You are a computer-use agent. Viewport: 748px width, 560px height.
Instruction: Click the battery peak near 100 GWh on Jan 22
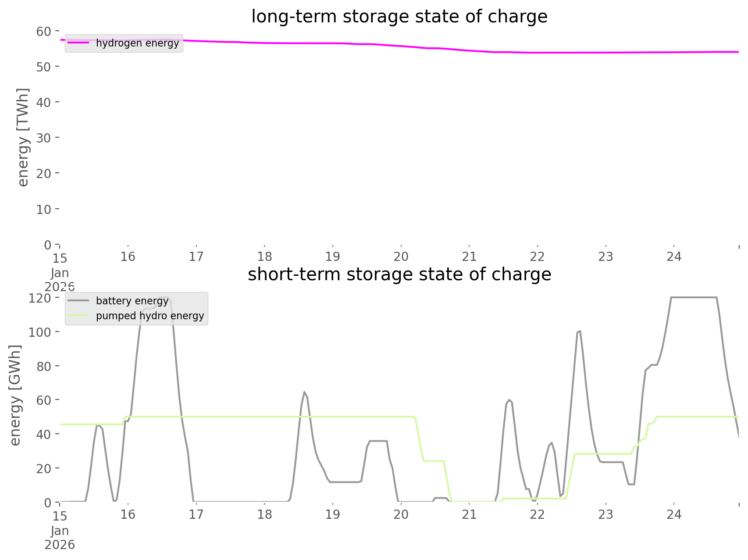[579, 332]
